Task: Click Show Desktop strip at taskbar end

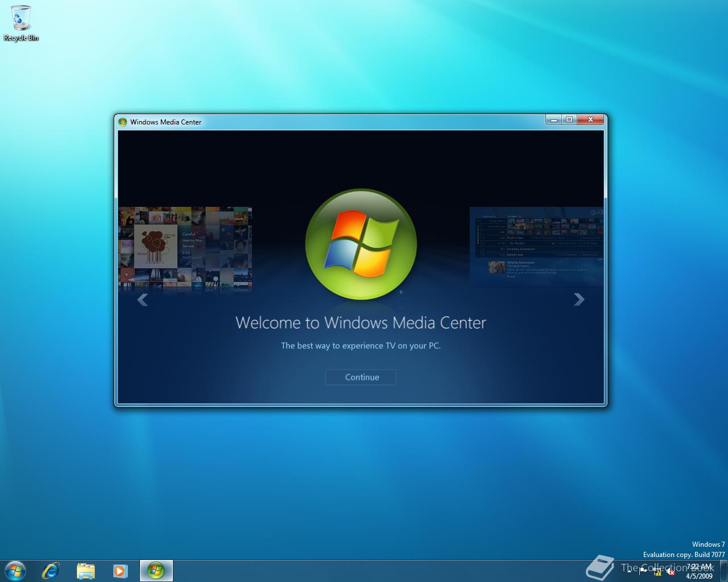Action: (x=723, y=571)
